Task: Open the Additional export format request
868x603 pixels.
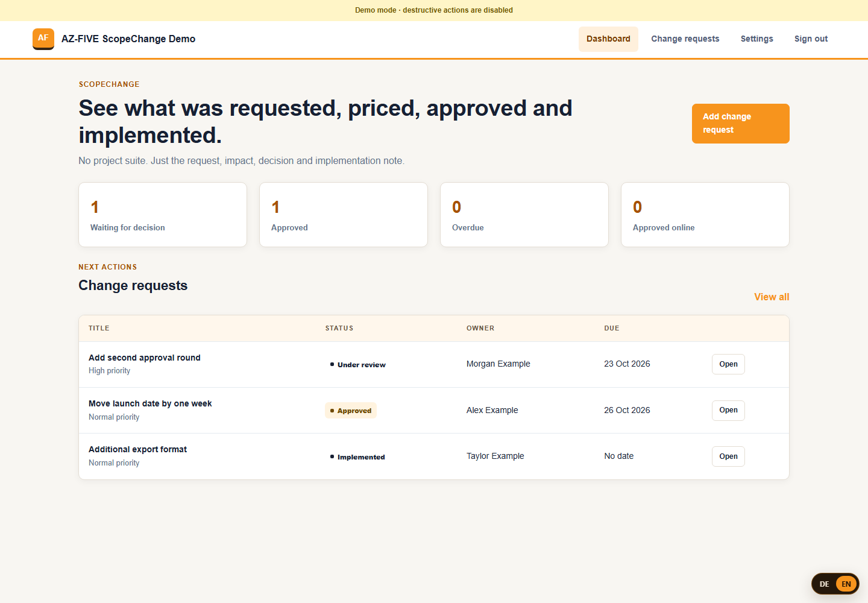Action: pyautogui.click(x=728, y=456)
